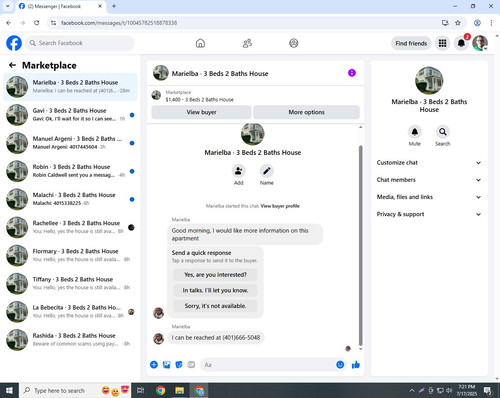Attach a file using the photo icon
This screenshot has width=500, height=398.
pyautogui.click(x=166, y=365)
